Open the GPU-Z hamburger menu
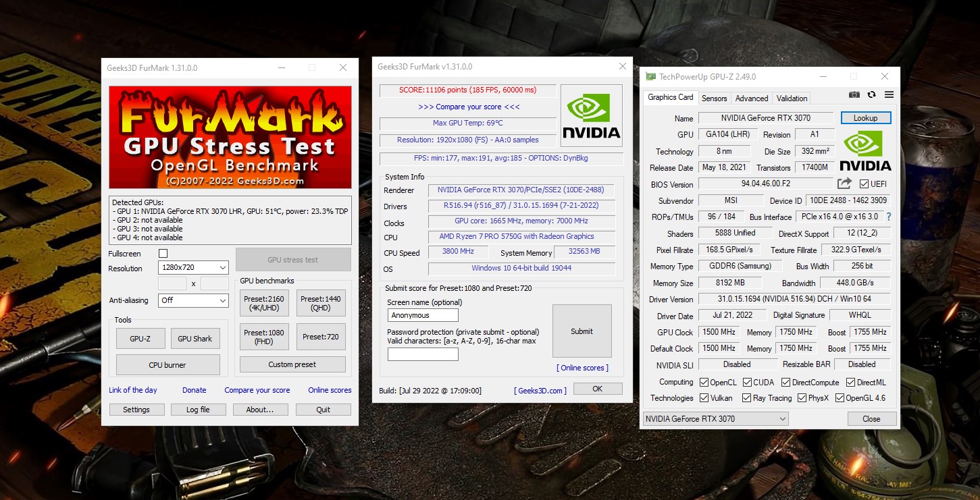 click(x=889, y=95)
